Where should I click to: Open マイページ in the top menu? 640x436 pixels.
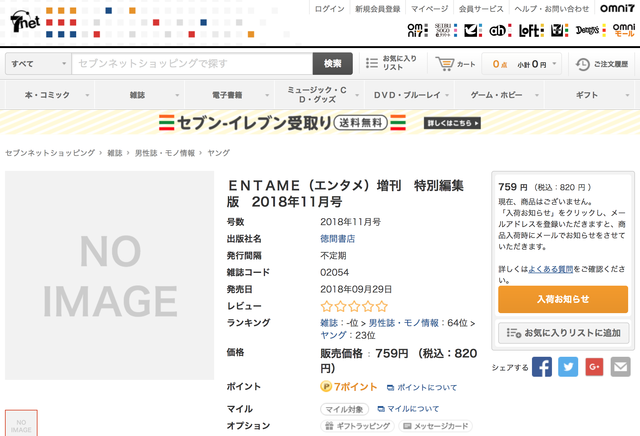(x=429, y=9)
